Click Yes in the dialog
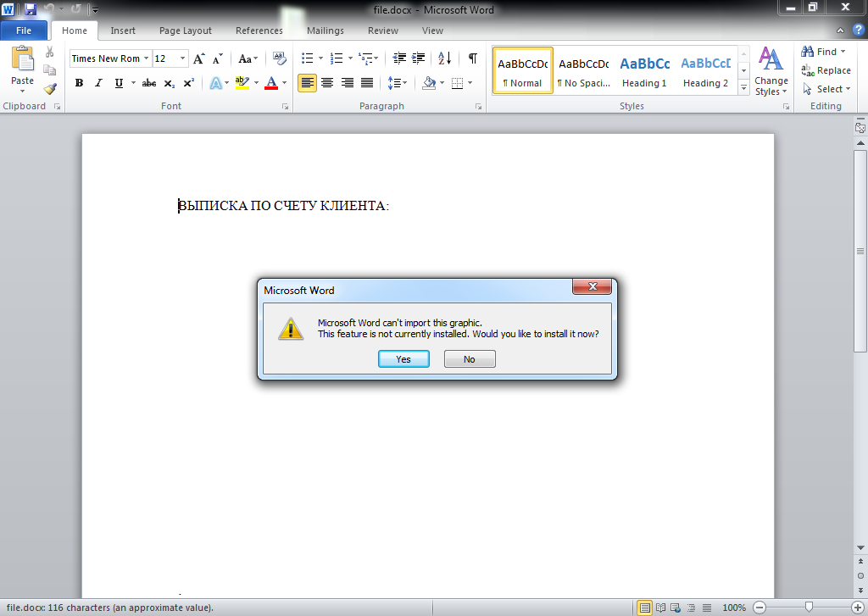Image resolution: width=868 pixels, height=616 pixels. 403,359
